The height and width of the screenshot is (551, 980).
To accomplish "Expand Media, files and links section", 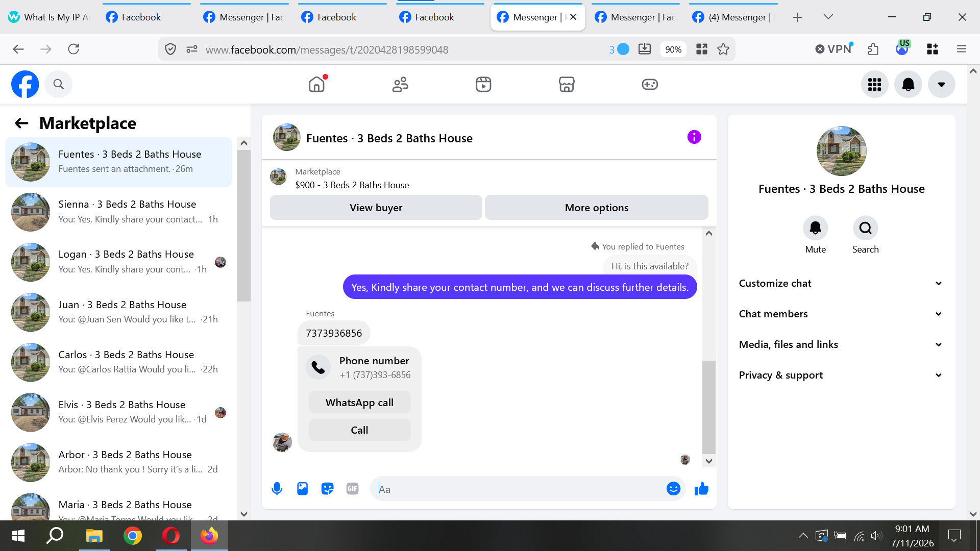I will click(841, 344).
